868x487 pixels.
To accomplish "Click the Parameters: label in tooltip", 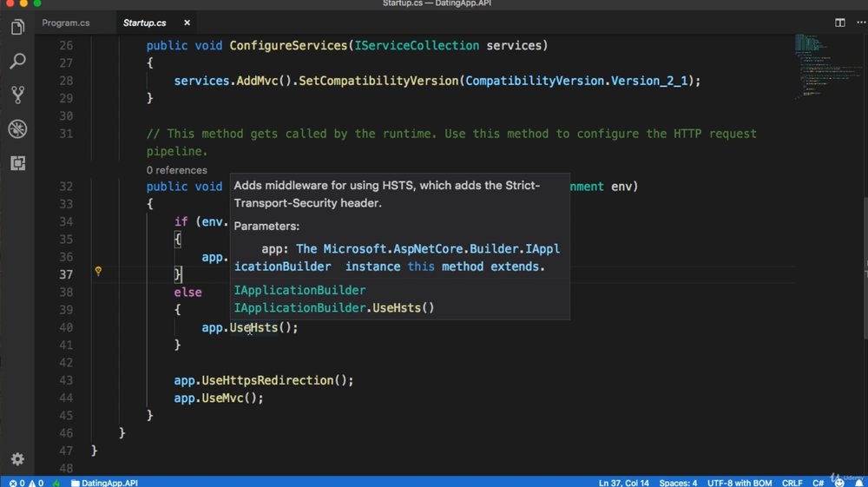I will [x=266, y=226].
